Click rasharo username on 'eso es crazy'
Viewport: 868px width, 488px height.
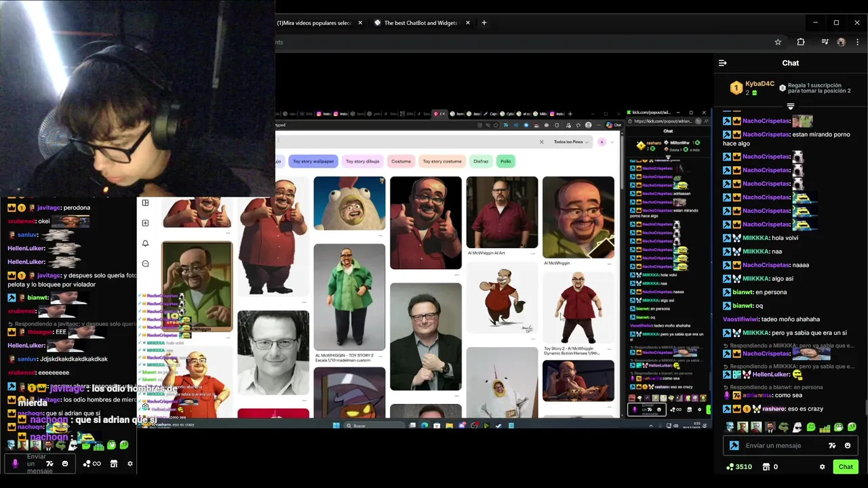(x=773, y=409)
